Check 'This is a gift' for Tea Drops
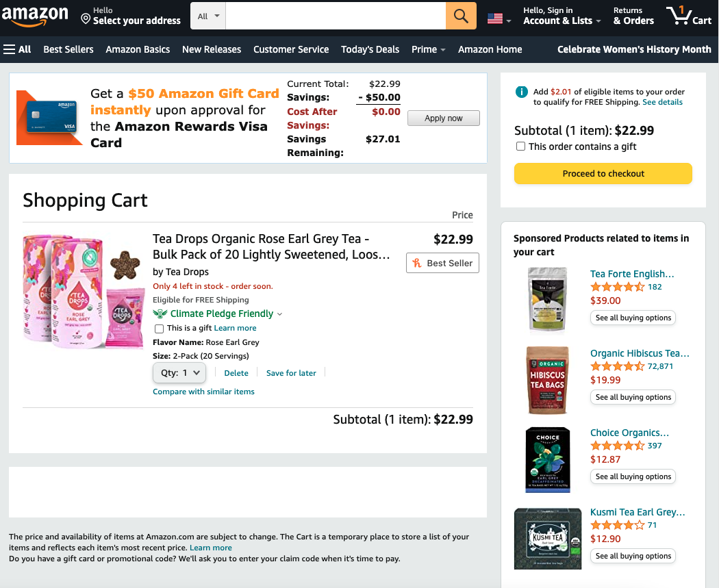Screen dimensions: 719x588 coord(159,329)
